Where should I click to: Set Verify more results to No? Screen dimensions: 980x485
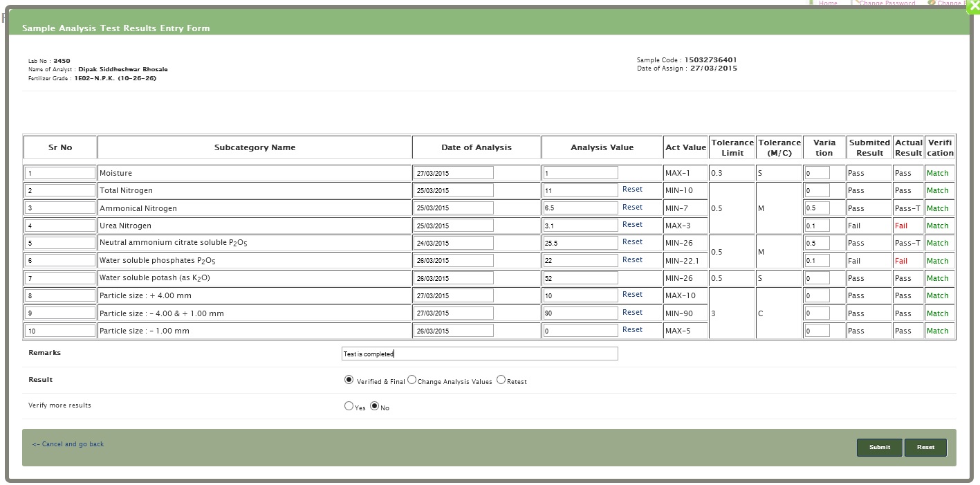(x=375, y=406)
